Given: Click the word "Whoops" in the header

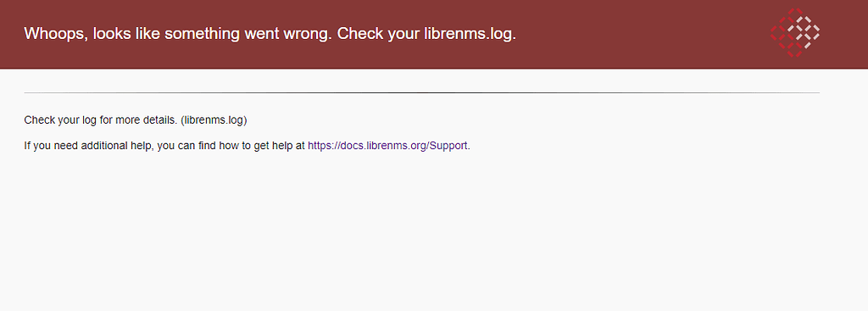Looking at the screenshot, I should (55, 34).
